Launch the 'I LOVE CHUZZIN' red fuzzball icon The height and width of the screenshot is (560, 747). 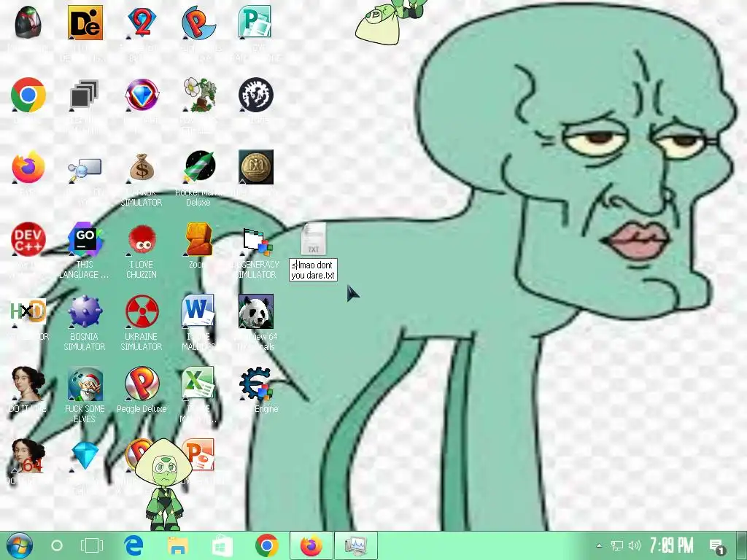coord(142,239)
